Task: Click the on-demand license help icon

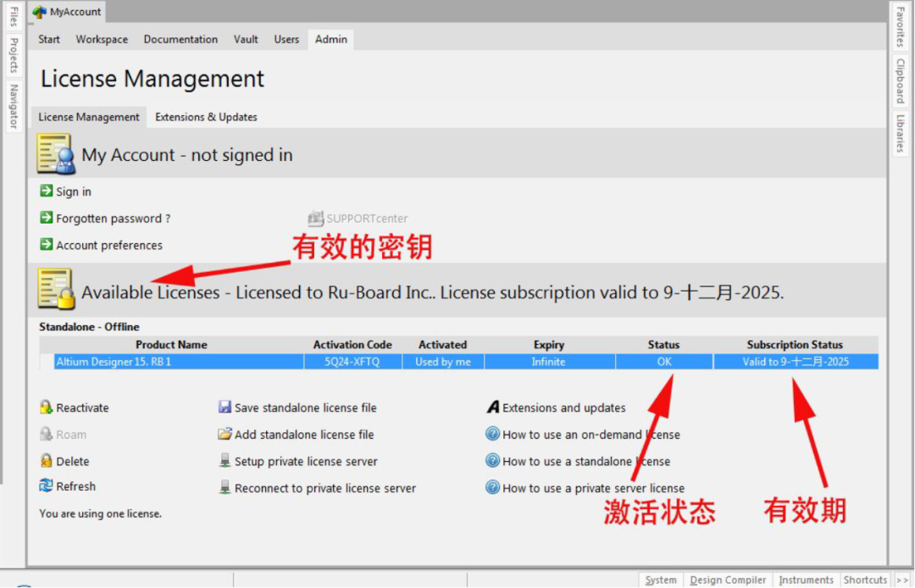Action: 492,434
